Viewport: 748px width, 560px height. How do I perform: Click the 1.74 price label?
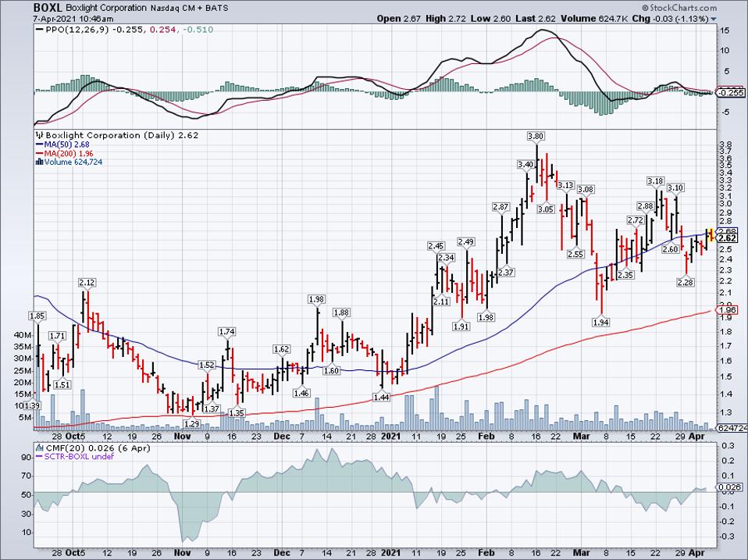[226, 331]
